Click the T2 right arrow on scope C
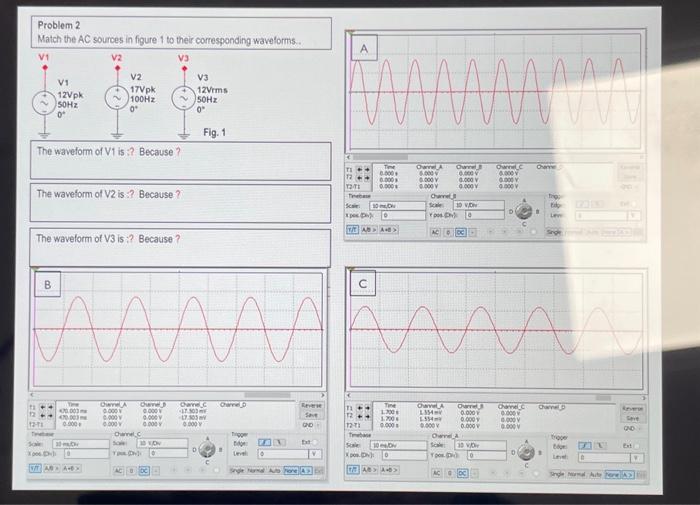This screenshot has width=700, height=505. [x=367, y=416]
